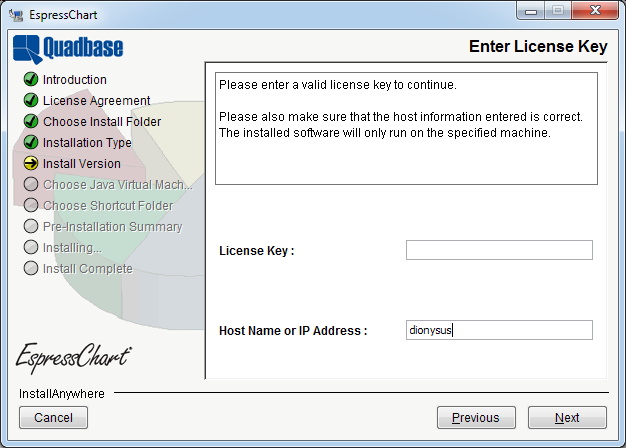Cancel the EspressChart installation
The width and height of the screenshot is (626, 448).
pos(53,418)
